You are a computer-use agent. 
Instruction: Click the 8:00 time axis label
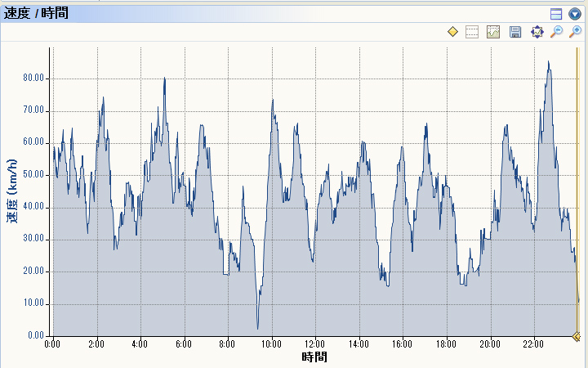(x=227, y=344)
